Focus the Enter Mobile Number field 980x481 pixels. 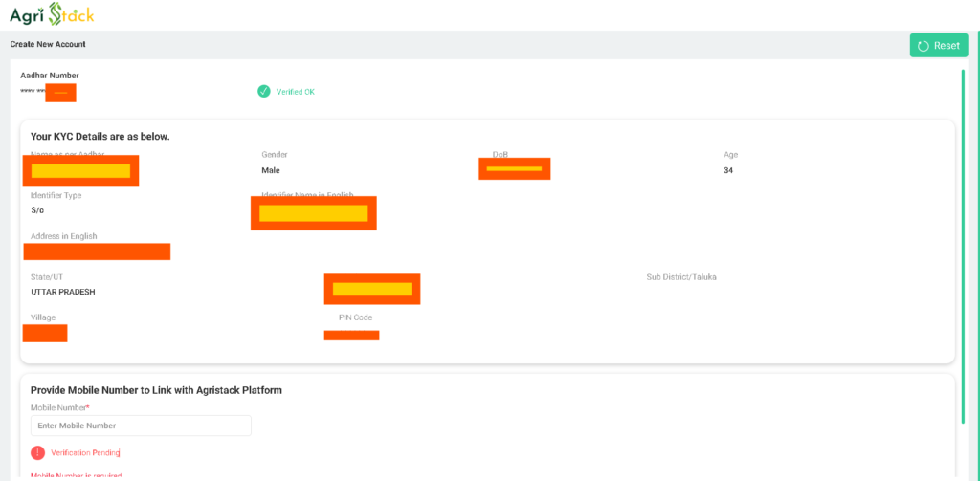141,426
